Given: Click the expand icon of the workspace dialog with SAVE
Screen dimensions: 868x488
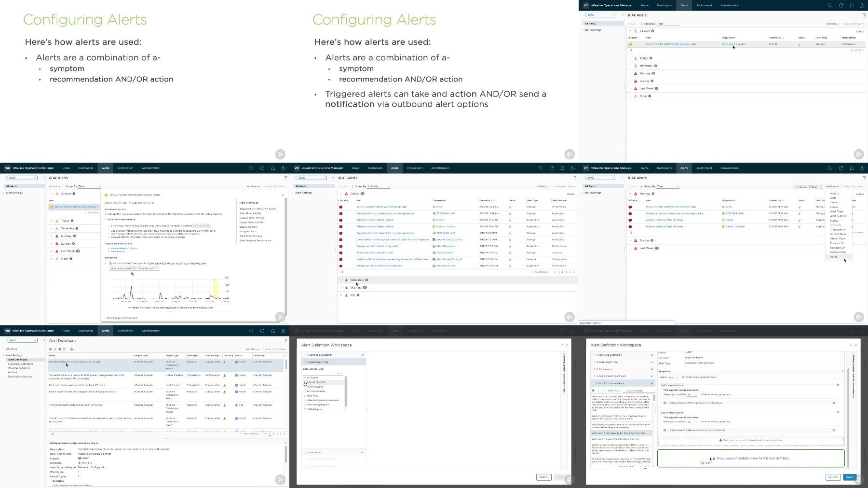Looking at the screenshot, I should (x=851, y=345).
